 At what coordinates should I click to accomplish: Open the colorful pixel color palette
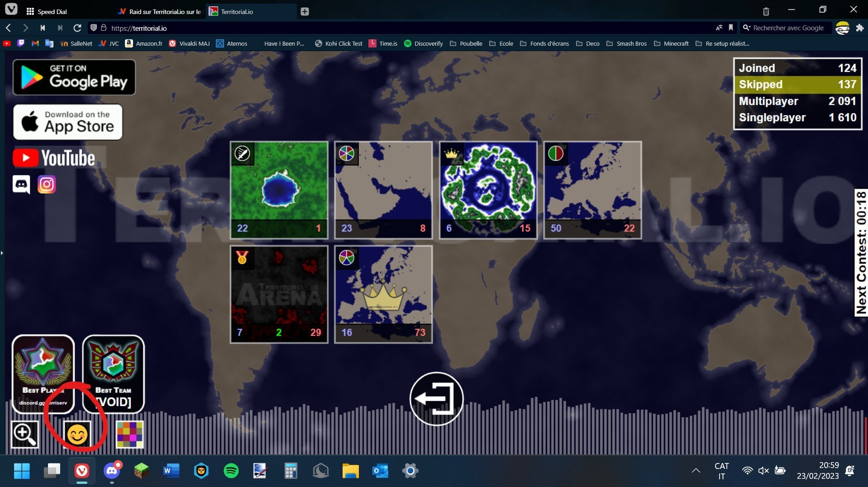(x=130, y=435)
